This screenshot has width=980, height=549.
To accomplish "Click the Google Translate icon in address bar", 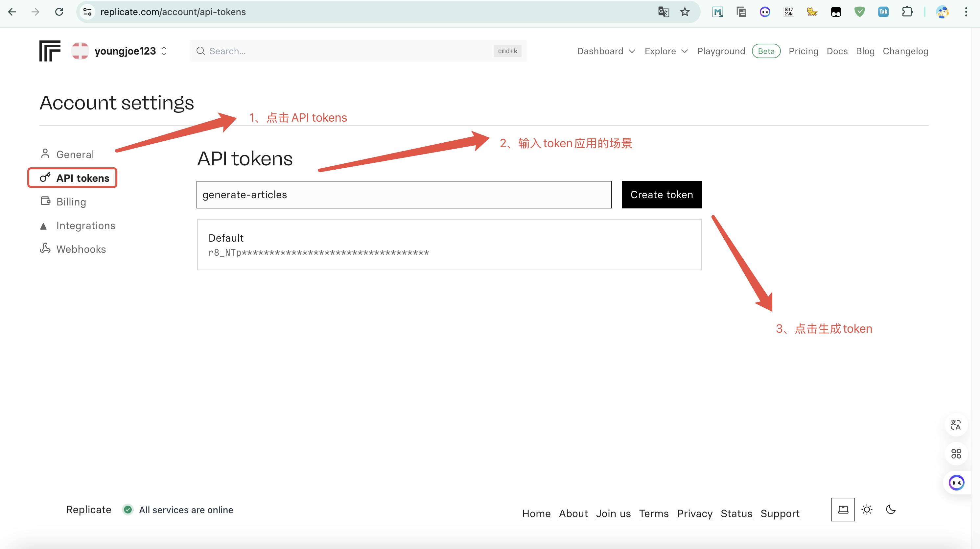I will coord(664,12).
